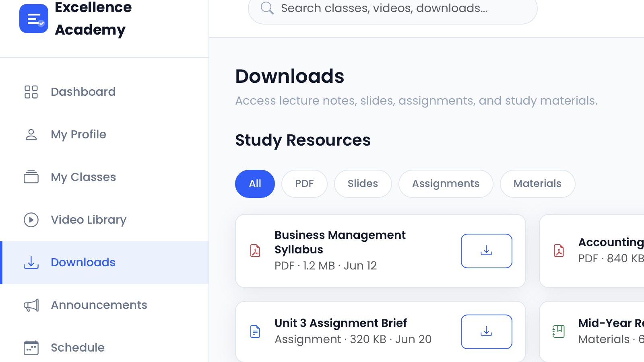
Task: Click the Excellence Academy logo icon
Action: click(x=34, y=19)
